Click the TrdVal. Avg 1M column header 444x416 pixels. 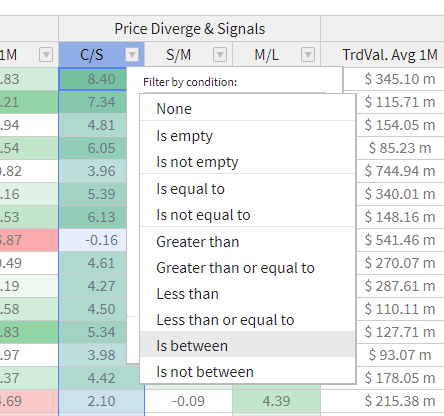point(383,55)
